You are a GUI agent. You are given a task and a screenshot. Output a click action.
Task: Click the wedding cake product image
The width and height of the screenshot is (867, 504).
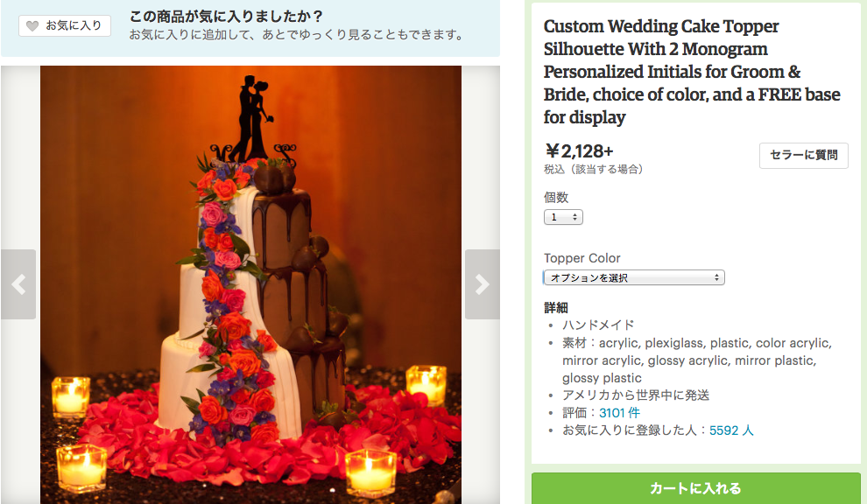coord(250,284)
